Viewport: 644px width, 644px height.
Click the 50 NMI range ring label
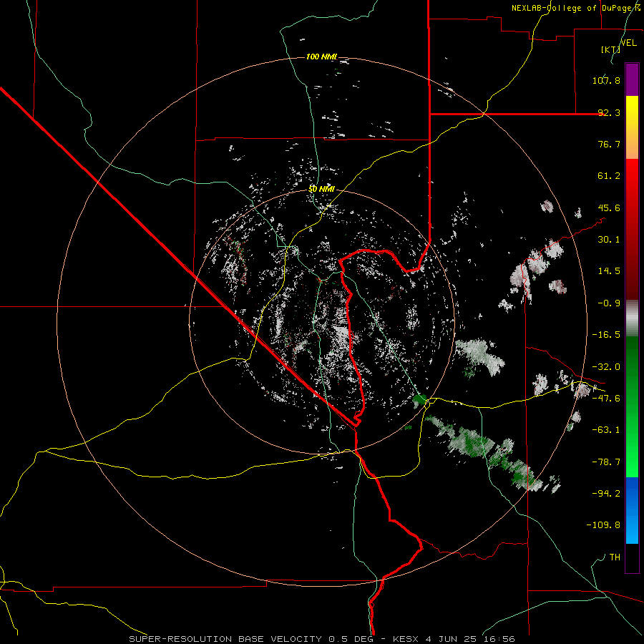321,189
